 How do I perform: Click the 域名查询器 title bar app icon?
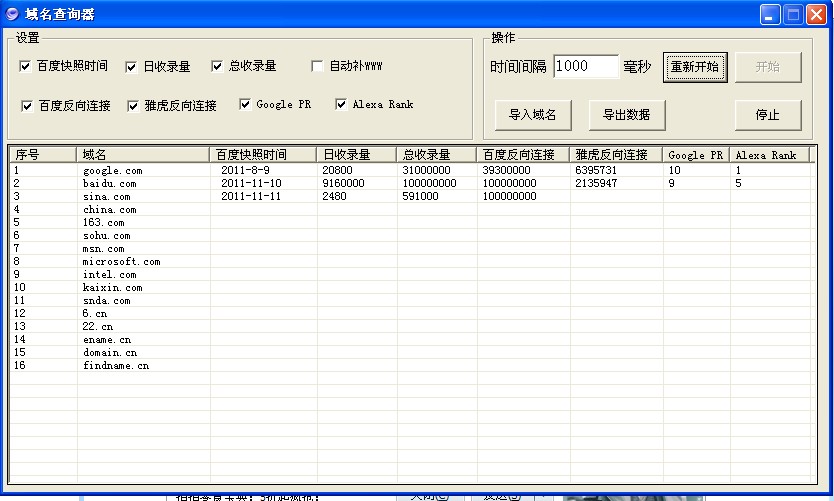click(x=12, y=14)
